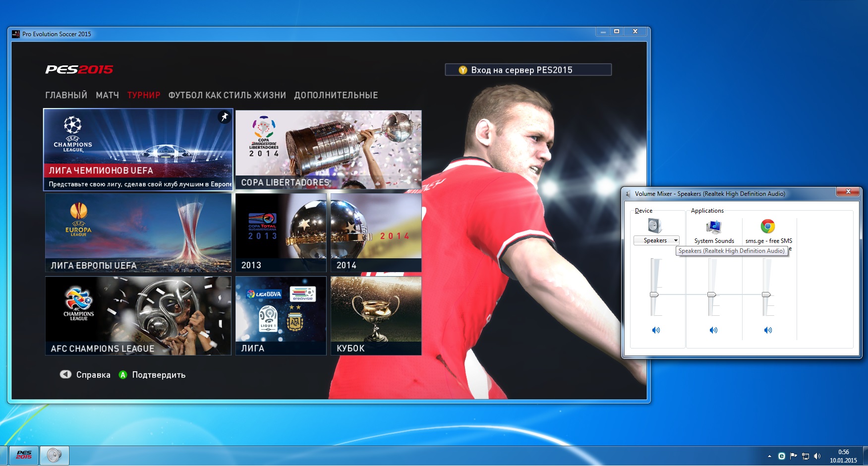Switch to the МАТЧ tab

107,95
